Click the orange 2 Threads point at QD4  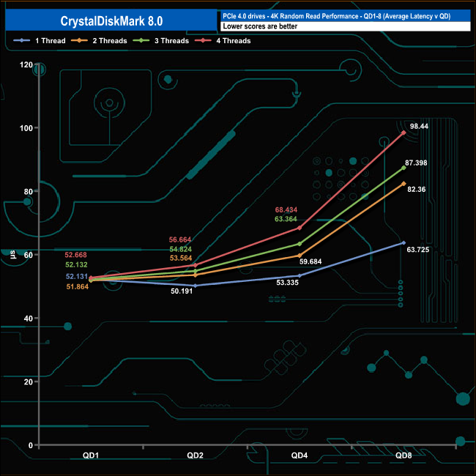[300, 256]
